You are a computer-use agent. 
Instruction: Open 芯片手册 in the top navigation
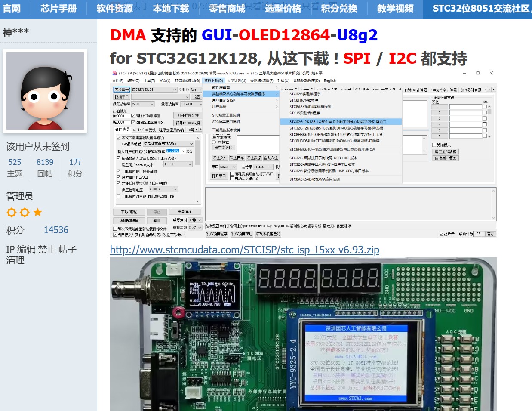[x=58, y=9]
